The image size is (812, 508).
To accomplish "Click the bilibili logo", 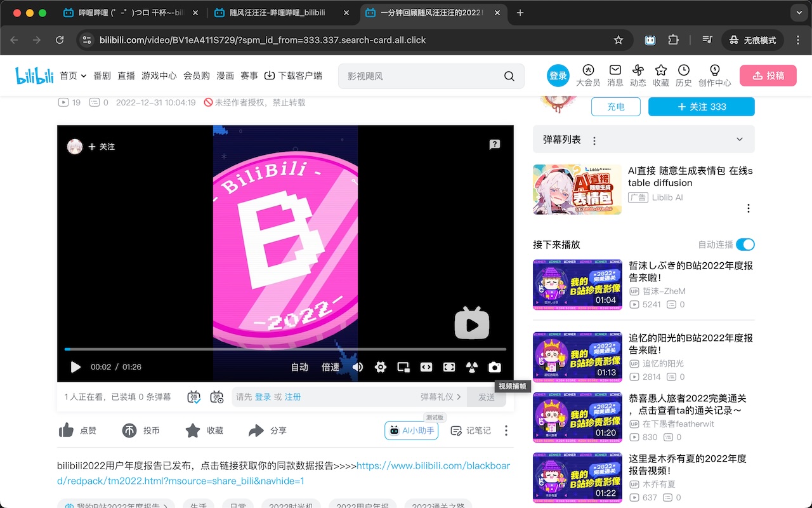I will pyautogui.click(x=34, y=75).
